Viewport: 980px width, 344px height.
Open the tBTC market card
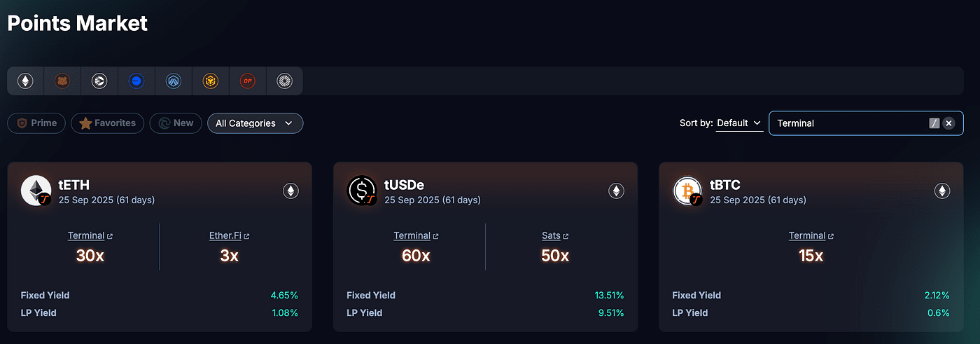[x=811, y=247]
